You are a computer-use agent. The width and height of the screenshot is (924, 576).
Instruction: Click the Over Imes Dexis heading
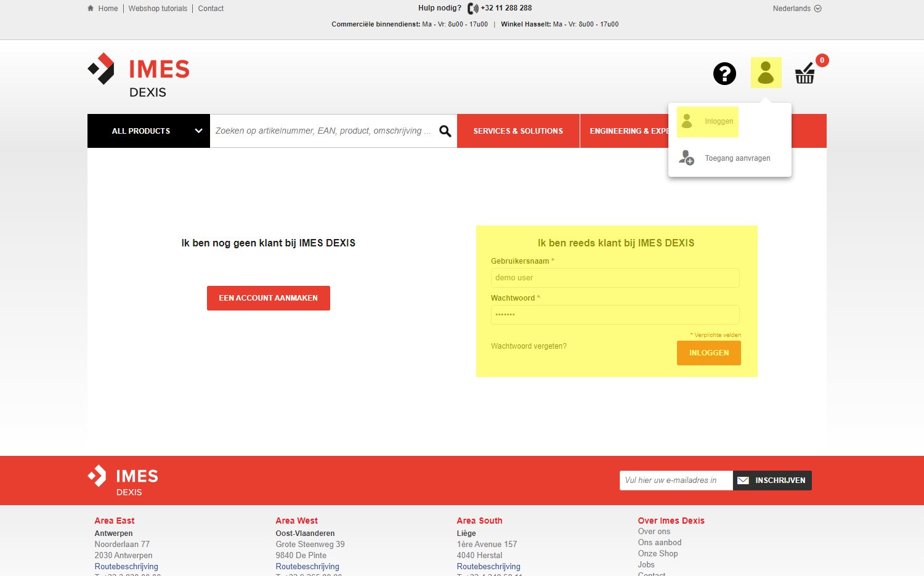click(671, 521)
